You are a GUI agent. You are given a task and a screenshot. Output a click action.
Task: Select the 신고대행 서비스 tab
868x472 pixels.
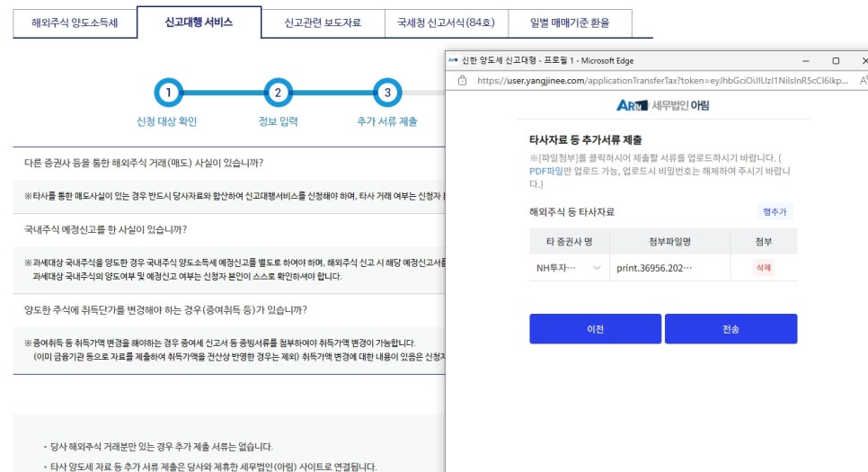pyautogui.click(x=199, y=22)
